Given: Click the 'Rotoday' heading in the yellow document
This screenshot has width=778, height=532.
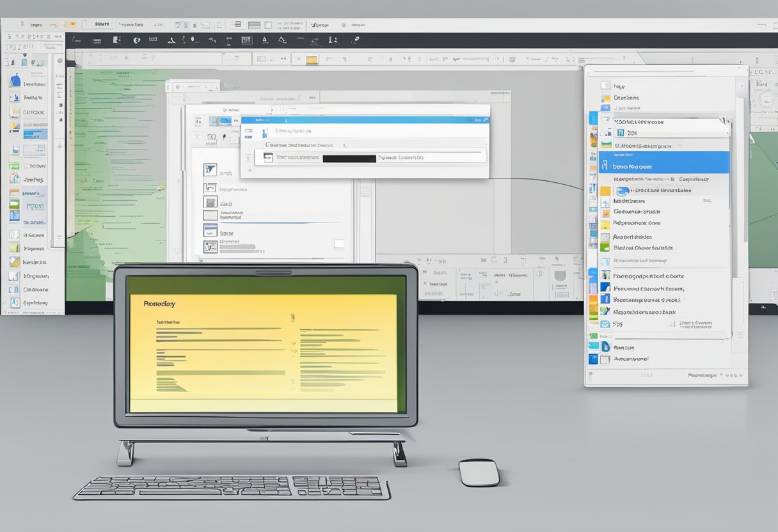Looking at the screenshot, I should (x=160, y=304).
